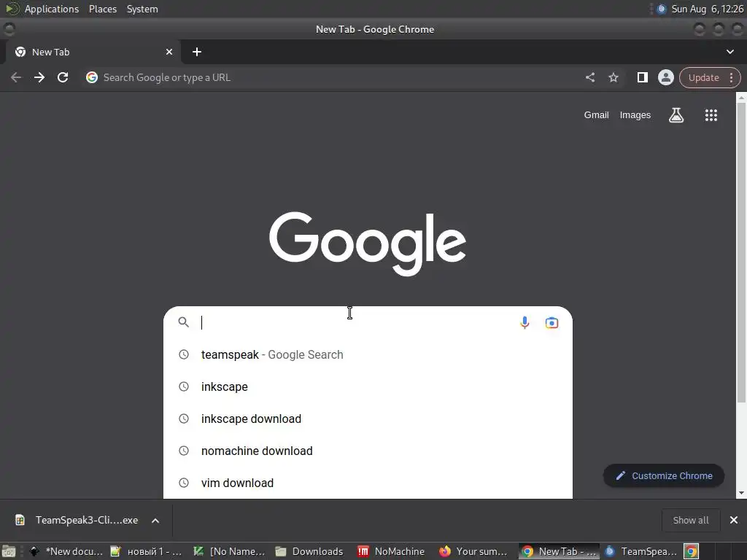Open the Chrome three-dot menu

click(732, 77)
